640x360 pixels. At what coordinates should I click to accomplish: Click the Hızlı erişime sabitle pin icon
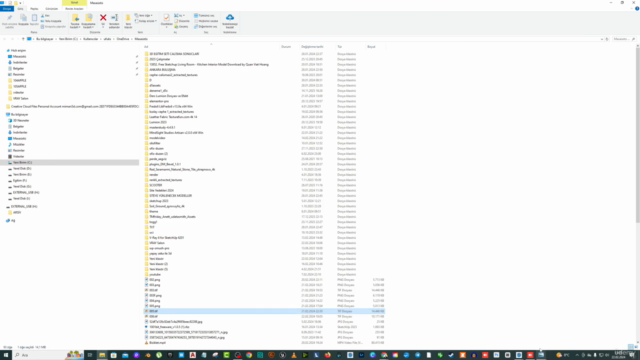click(9, 18)
